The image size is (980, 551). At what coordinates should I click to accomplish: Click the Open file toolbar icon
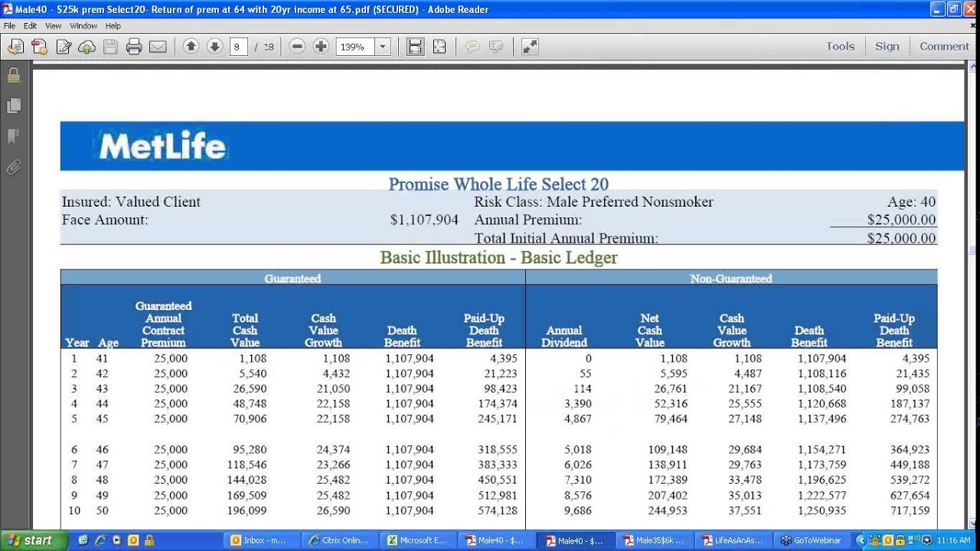[x=15, y=47]
